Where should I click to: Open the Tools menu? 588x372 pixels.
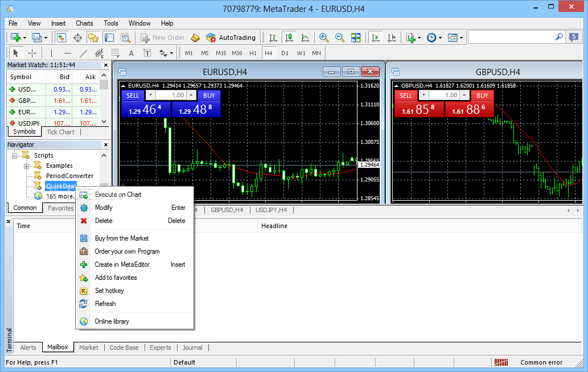click(110, 23)
